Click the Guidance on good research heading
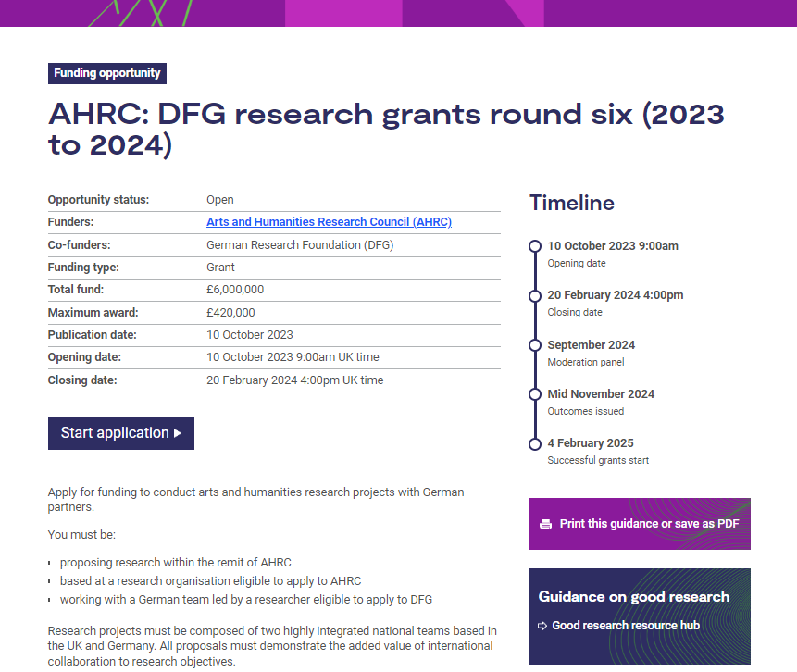 coord(634,597)
